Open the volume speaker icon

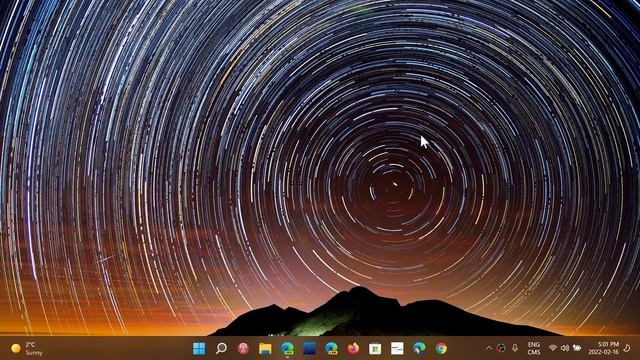click(x=565, y=348)
